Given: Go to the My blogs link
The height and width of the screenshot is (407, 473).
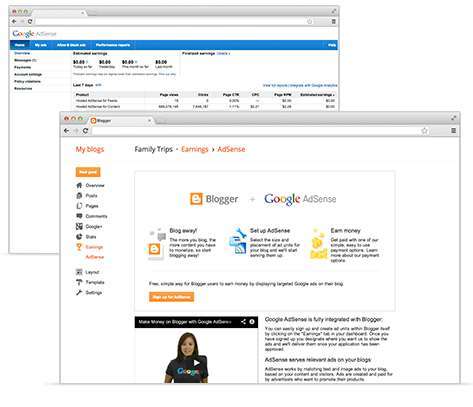Looking at the screenshot, I should [x=90, y=149].
